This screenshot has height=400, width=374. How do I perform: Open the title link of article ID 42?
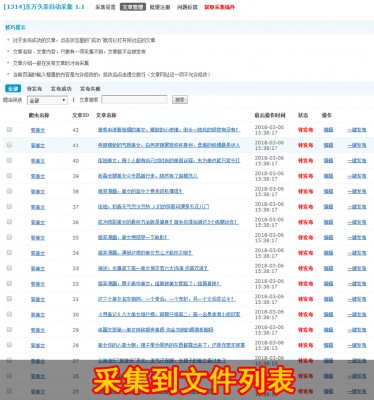coord(169,130)
